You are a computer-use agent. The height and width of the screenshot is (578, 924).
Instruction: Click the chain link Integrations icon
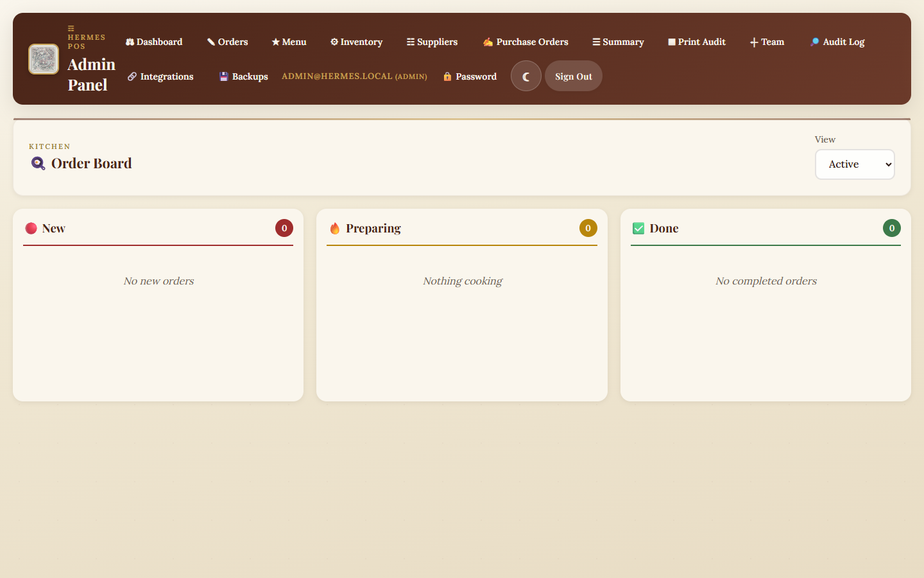coord(132,76)
